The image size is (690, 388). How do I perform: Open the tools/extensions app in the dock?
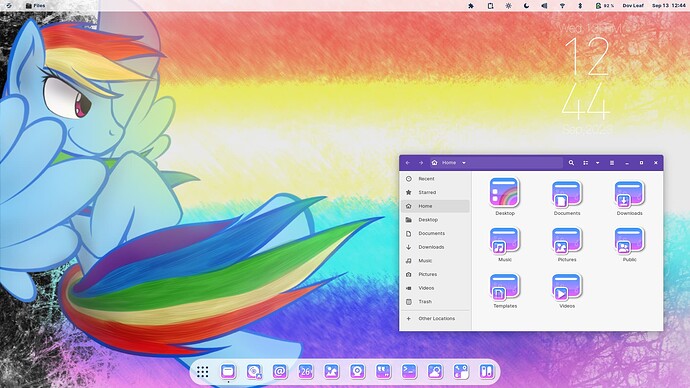click(x=461, y=372)
